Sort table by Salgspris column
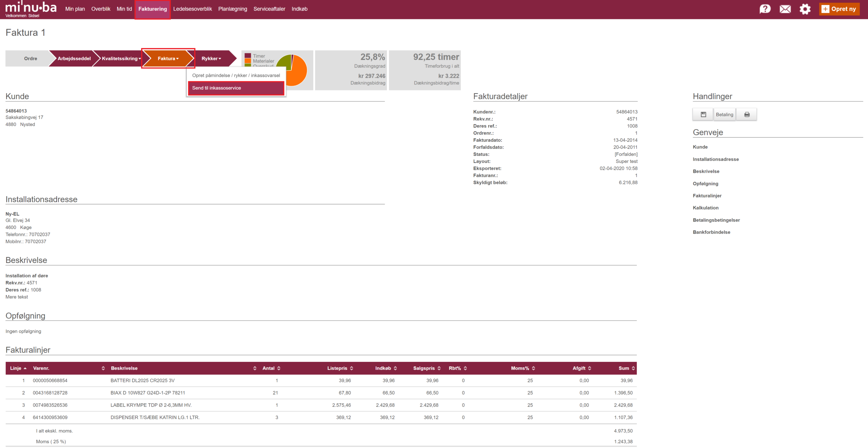The image size is (868, 448). pos(427,368)
